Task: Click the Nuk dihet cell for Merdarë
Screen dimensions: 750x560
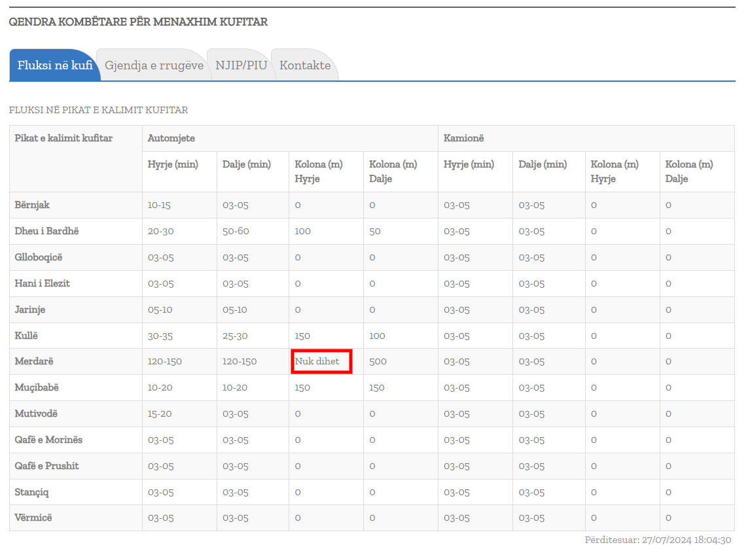Action: 317,361
